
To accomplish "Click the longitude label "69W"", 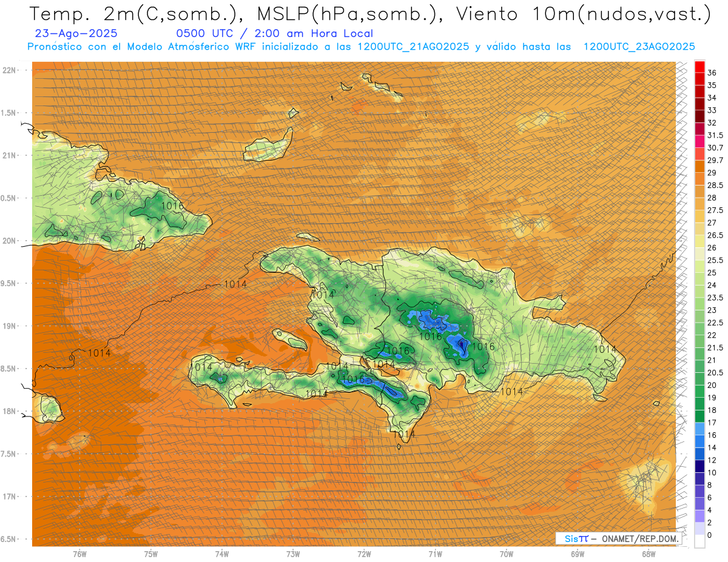I will tap(578, 554).
